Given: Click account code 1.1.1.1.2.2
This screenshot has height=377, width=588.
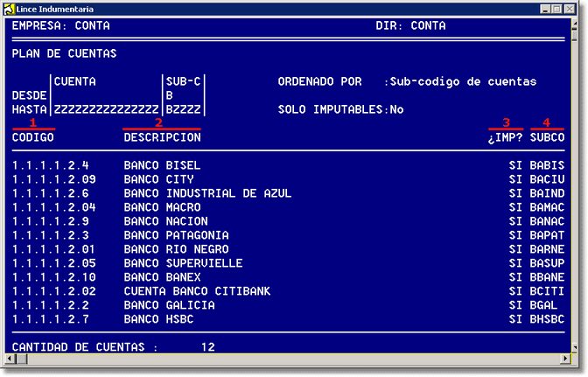Looking at the screenshot, I should [x=51, y=305].
